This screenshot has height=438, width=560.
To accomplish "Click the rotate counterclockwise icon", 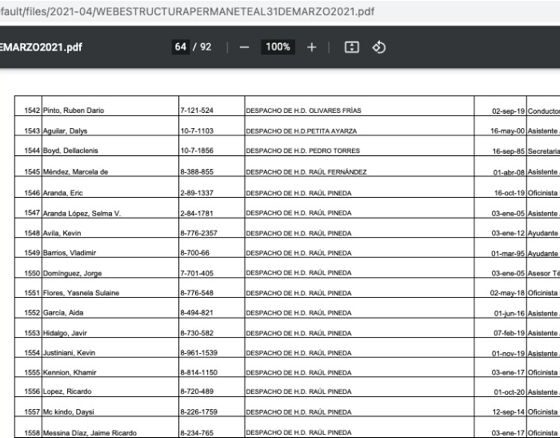I will tap(379, 47).
